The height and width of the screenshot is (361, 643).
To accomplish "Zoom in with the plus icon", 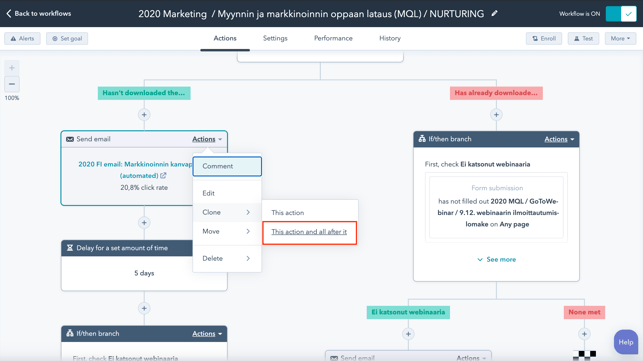I will [x=12, y=68].
